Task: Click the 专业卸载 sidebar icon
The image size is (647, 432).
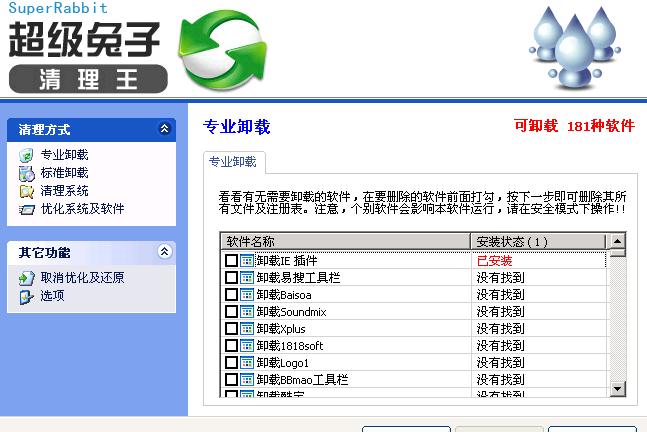Action: [26, 155]
